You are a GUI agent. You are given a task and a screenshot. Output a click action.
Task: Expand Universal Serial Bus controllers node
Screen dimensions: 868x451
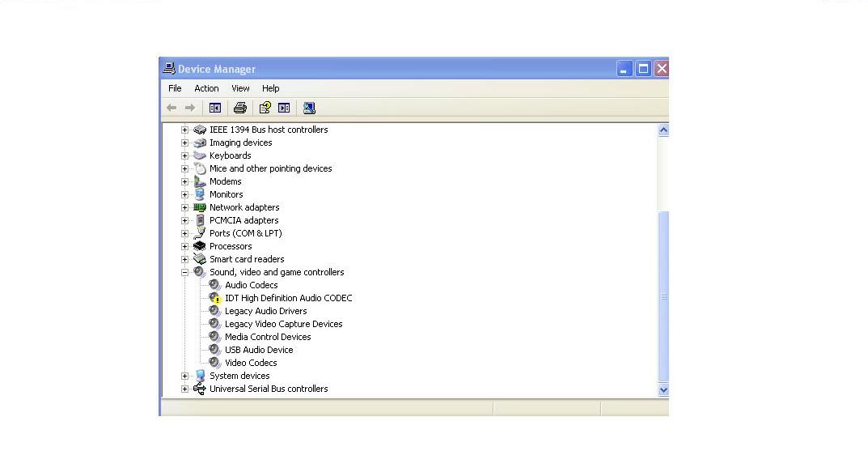click(x=185, y=389)
